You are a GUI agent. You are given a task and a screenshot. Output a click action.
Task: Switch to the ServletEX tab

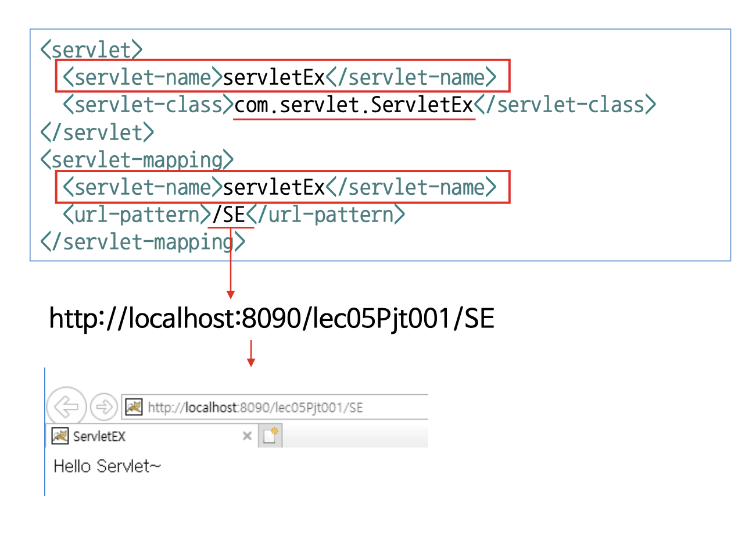pyautogui.click(x=99, y=436)
